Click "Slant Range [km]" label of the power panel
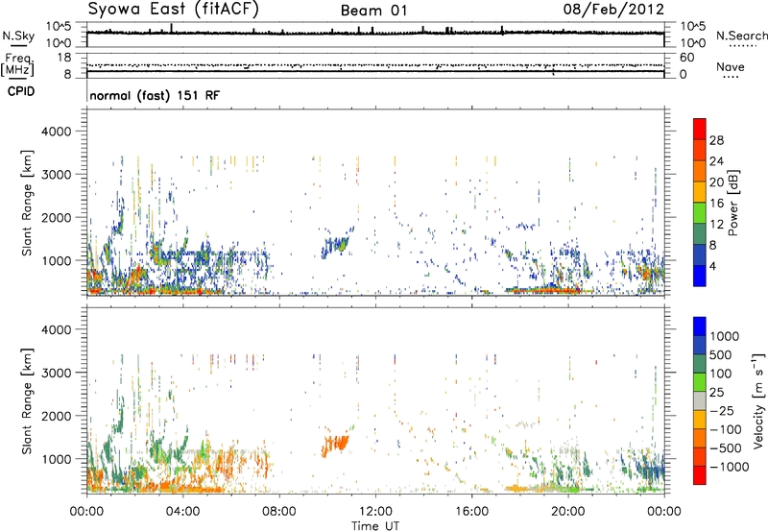 [x=27, y=203]
